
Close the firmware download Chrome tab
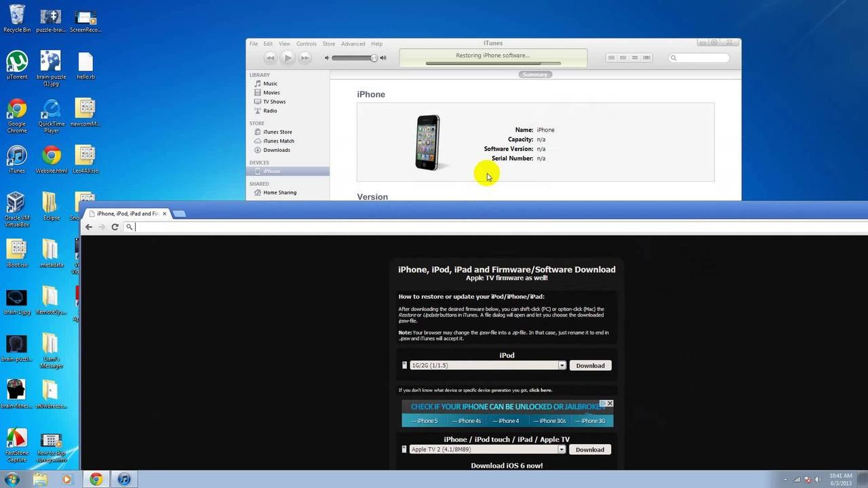pyautogui.click(x=164, y=213)
